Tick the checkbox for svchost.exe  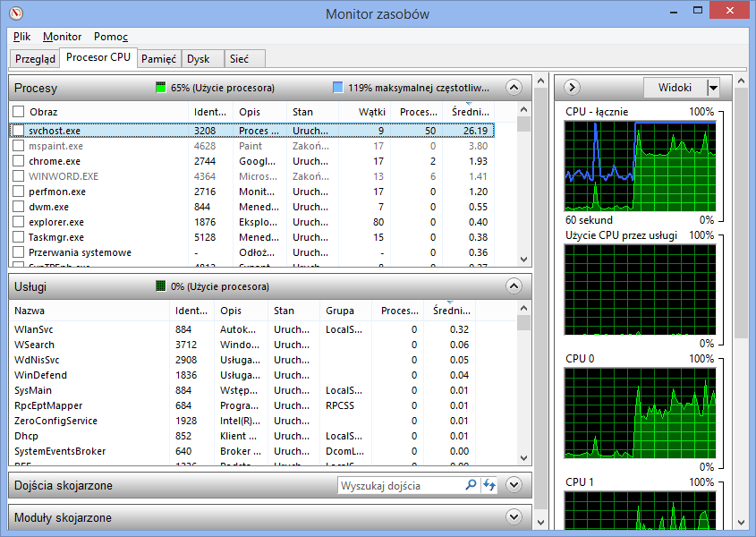tap(18, 131)
